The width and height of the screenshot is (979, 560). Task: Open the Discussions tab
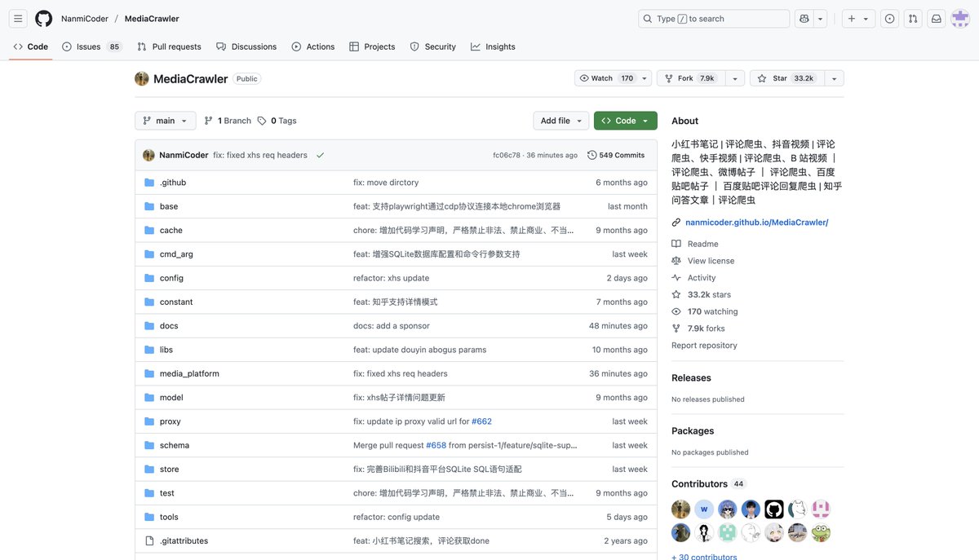click(246, 46)
